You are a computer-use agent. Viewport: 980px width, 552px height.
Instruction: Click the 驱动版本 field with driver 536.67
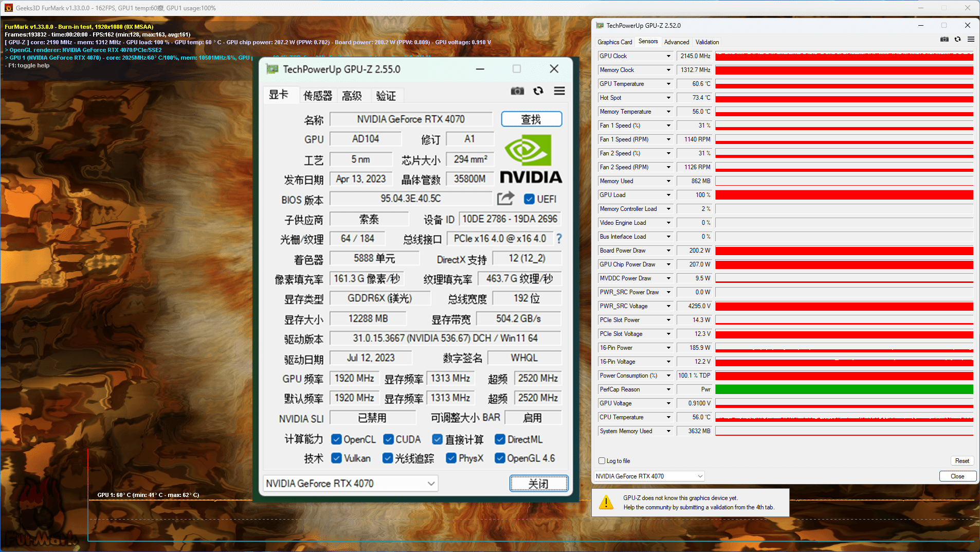[445, 338]
